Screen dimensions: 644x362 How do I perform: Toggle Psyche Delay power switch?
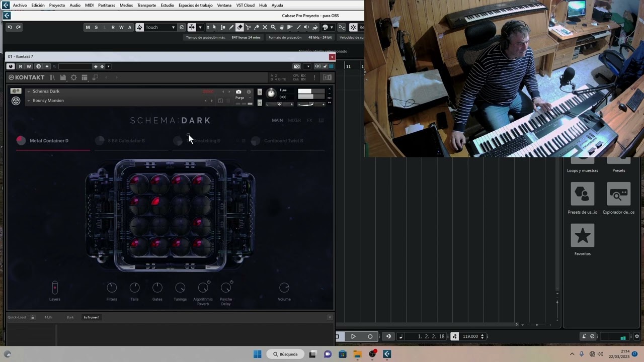point(231,282)
